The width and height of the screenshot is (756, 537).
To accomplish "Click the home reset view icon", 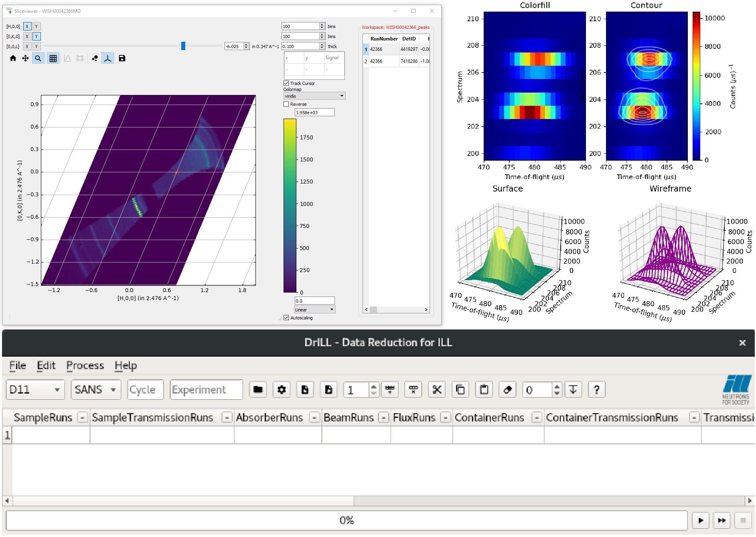I will 13,59.
